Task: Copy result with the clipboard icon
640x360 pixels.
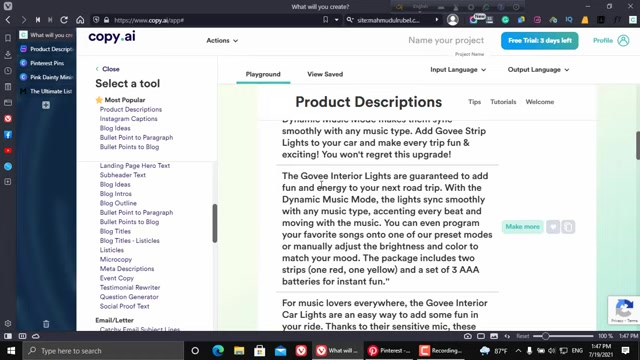Action: pos(568,227)
